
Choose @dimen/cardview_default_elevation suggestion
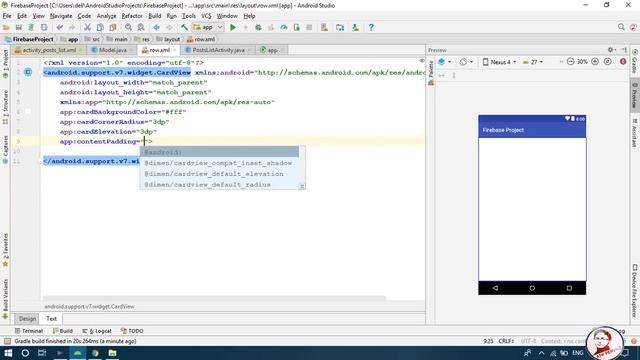tap(220, 174)
